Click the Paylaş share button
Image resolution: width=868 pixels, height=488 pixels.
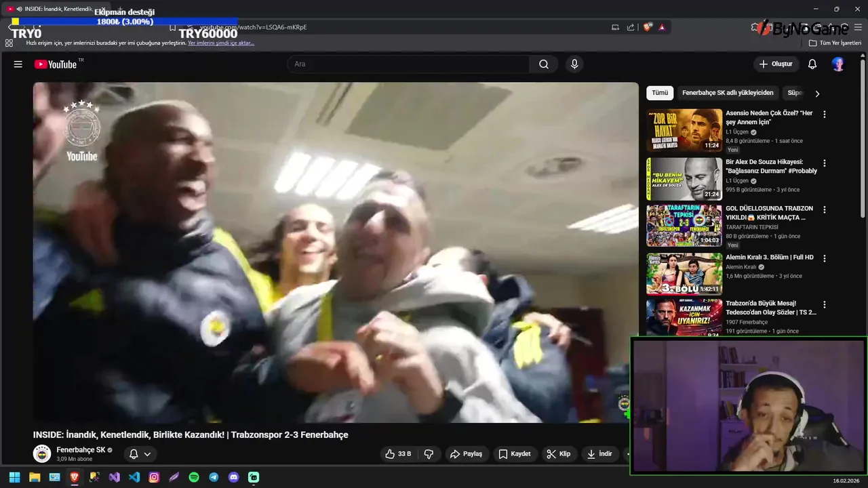pyautogui.click(x=467, y=454)
